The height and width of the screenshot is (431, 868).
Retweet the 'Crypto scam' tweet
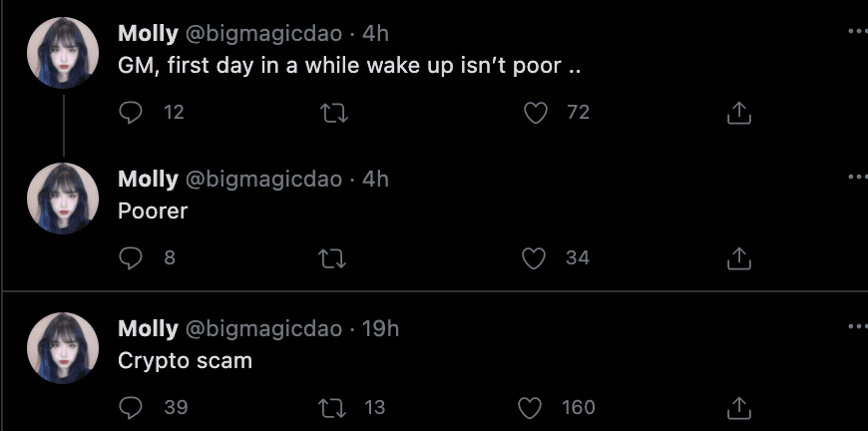coord(332,407)
